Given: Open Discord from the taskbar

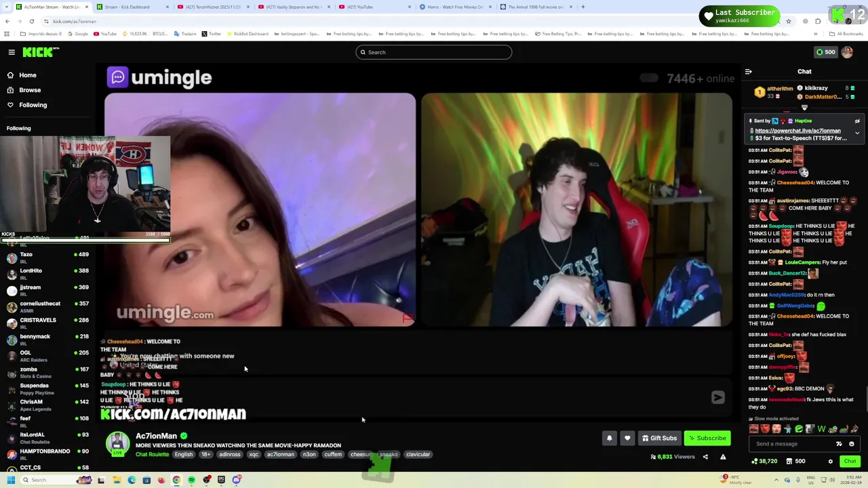Looking at the screenshot, I should [237, 480].
